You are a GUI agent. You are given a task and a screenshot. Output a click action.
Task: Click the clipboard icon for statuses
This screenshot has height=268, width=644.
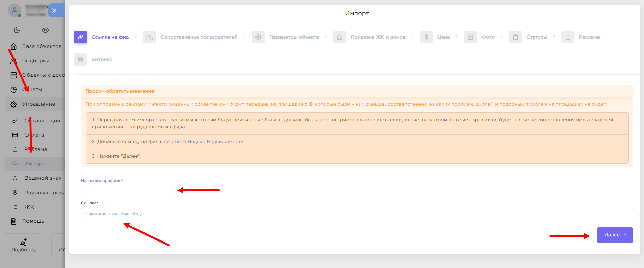515,37
